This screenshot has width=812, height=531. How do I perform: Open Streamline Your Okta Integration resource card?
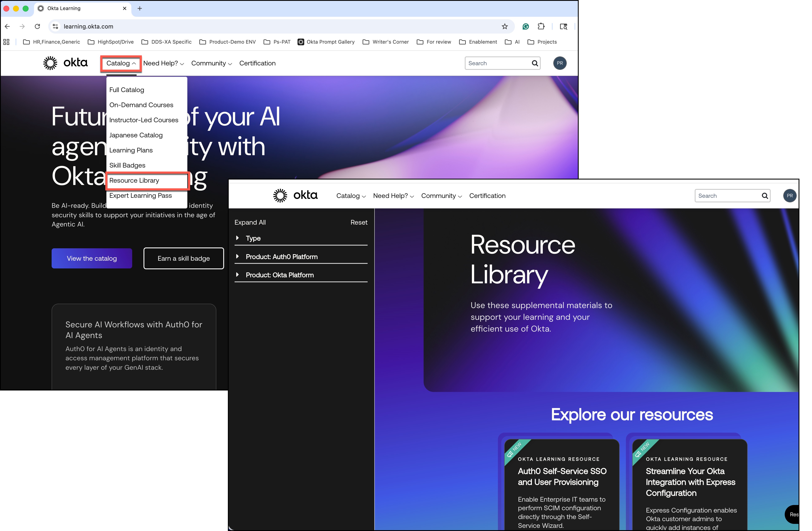click(x=689, y=485)
